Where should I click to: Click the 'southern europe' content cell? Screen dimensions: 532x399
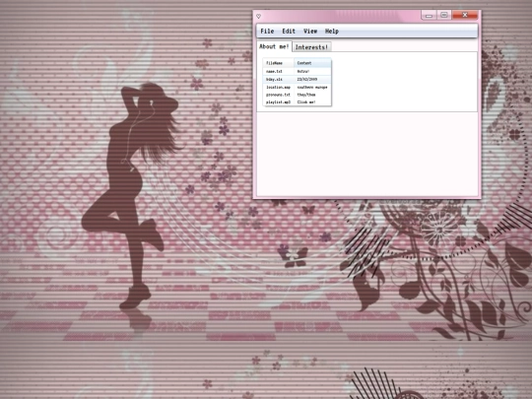point(312,88)
